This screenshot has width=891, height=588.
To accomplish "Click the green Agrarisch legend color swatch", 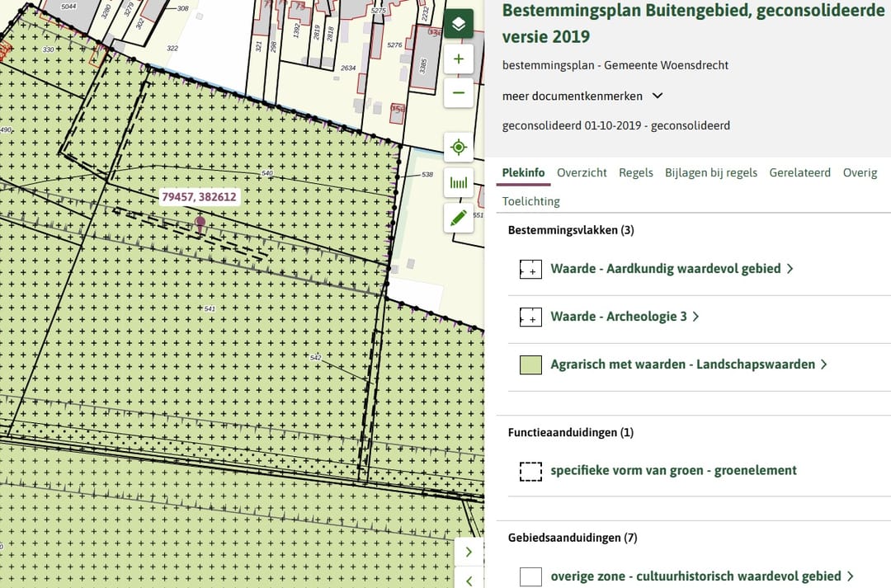I will (x=530, y=365).
